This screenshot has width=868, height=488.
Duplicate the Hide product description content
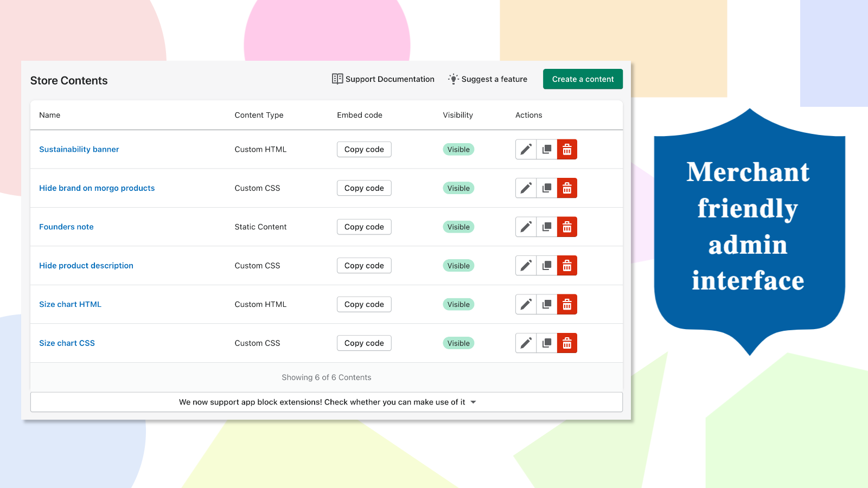(546, 265)
